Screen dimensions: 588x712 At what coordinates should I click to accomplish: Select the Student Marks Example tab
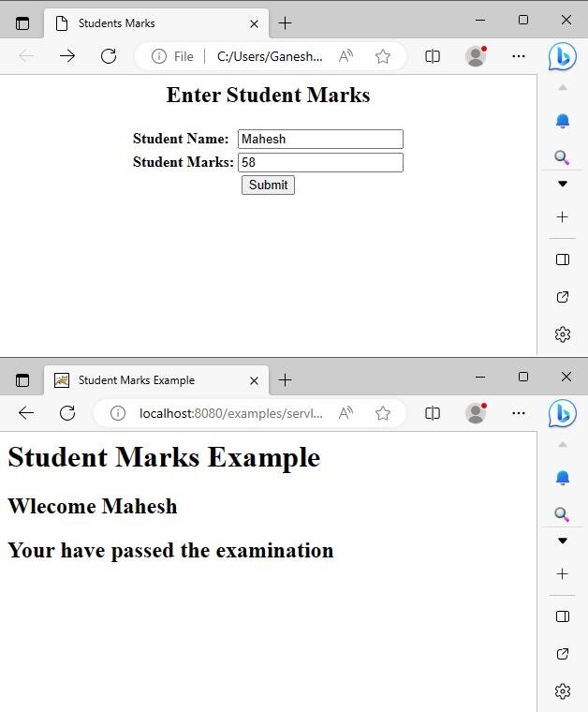point(156,380)
